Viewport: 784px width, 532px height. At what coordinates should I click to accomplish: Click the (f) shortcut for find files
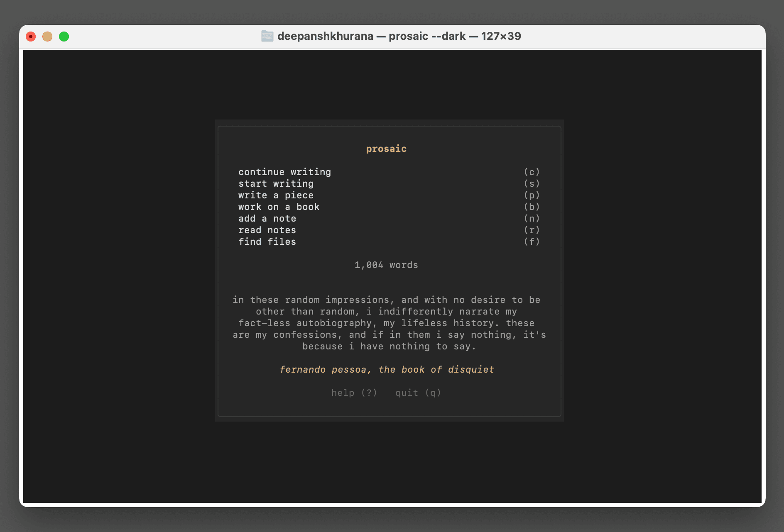pos(532,242)
